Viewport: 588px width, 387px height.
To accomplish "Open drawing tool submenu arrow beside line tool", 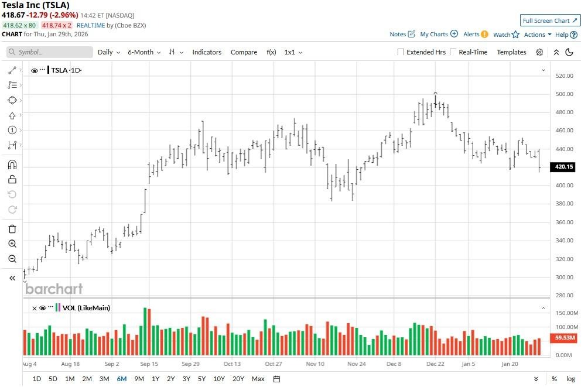I will coord(20,70).
